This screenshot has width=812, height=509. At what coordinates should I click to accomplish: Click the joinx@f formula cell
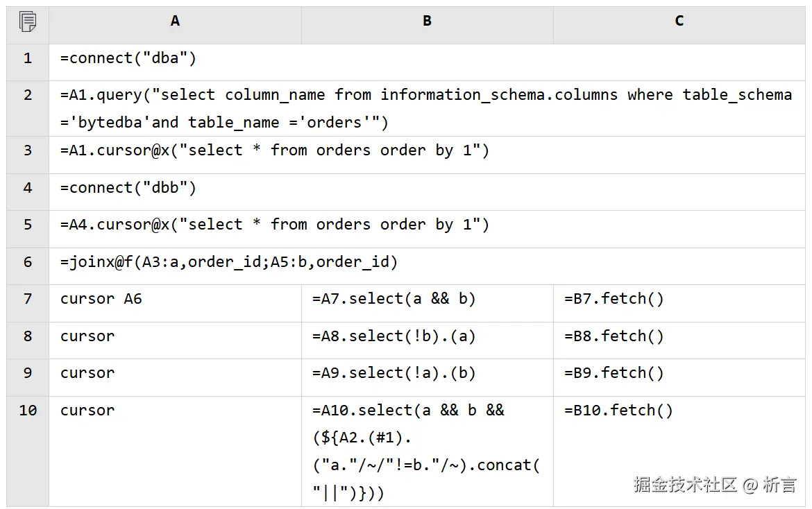point(229,262)
